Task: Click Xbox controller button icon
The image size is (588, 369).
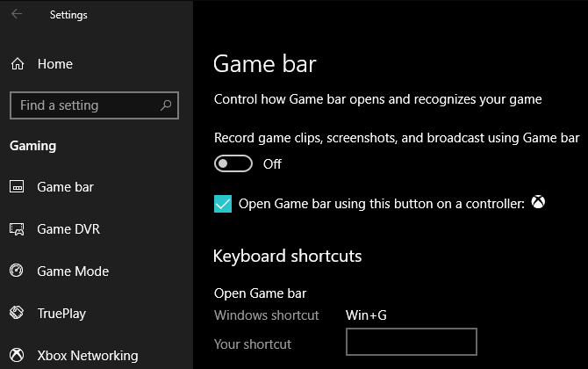Action: tap(538, 202)
